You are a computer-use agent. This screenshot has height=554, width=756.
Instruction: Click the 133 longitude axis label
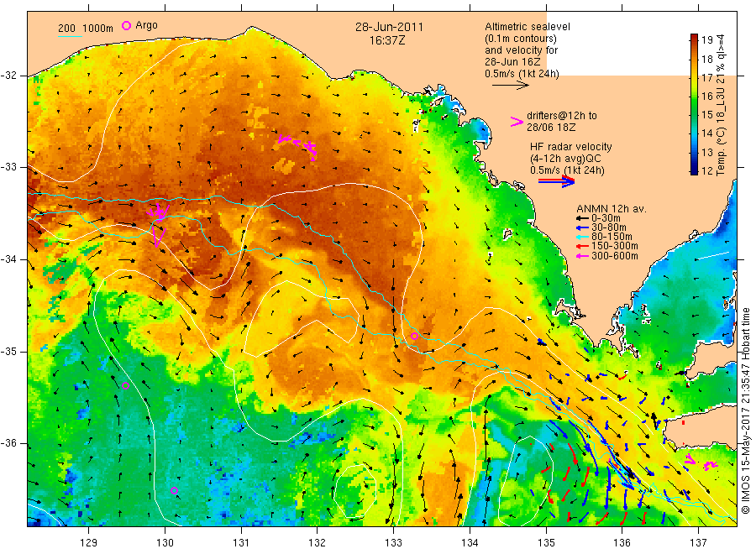pos(393,542)
